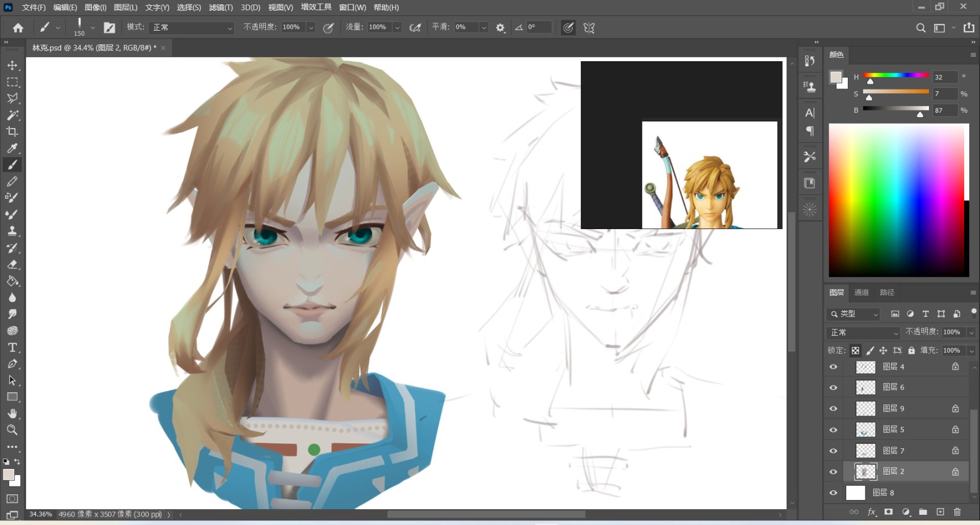This screenshot has width=980, height=525.
Task: Open the blend mode 模式 dropdown
Action: coord(192,27)
